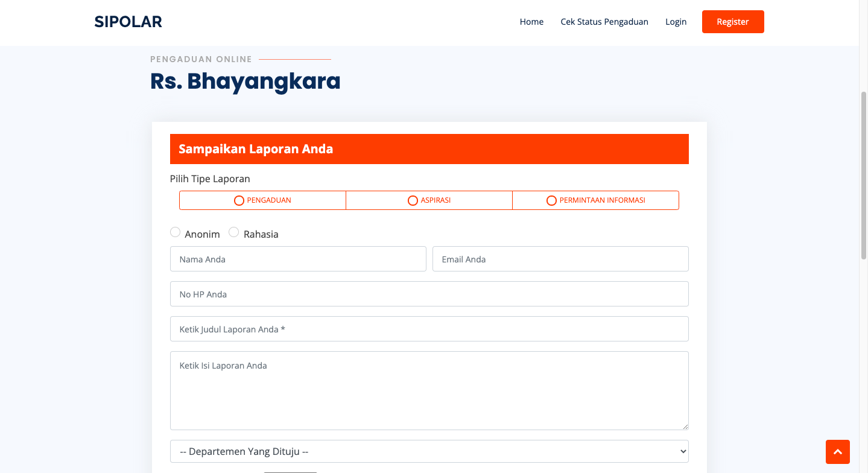Click into the Email Anda field

pyautogui.click(x=560, y=259)
